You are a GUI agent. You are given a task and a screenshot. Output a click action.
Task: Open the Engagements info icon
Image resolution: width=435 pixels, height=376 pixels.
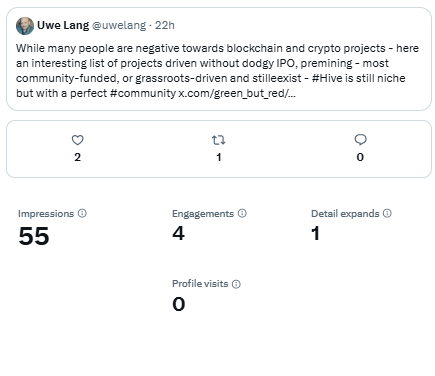click(242, 213)
